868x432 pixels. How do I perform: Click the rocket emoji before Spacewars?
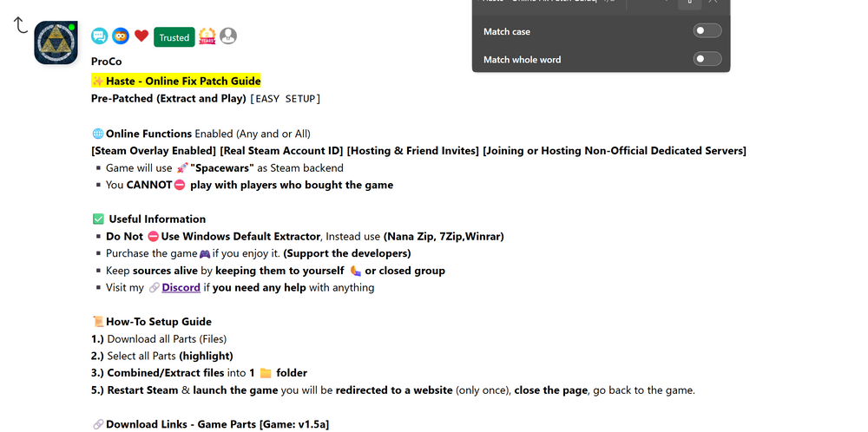[182, 168]
